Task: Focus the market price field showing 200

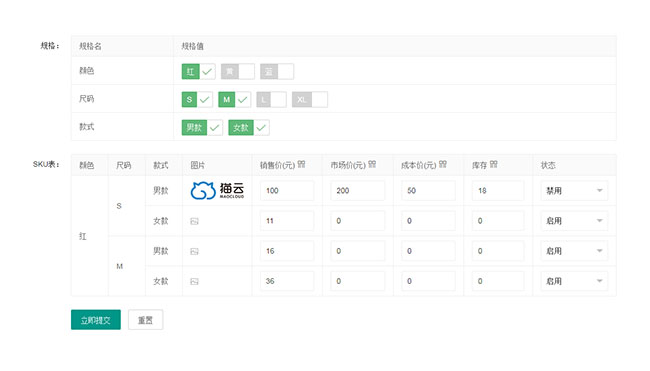Action: pos(357,191)
